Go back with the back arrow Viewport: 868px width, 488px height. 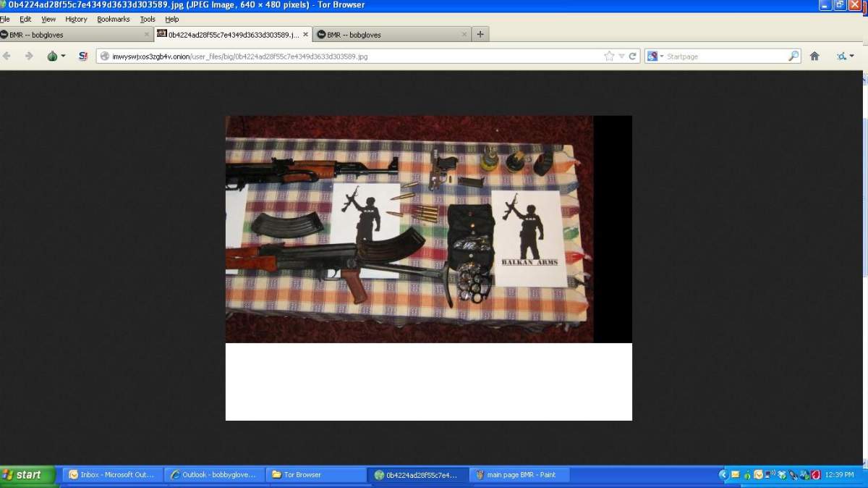(x=8, y=56)
